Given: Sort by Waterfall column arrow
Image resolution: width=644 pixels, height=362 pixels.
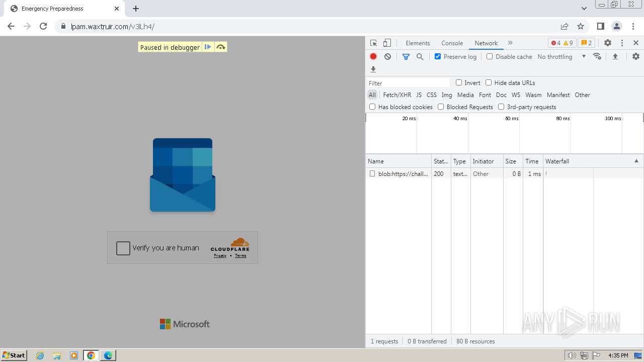Looking at the screenshot, I should [636, 161].
